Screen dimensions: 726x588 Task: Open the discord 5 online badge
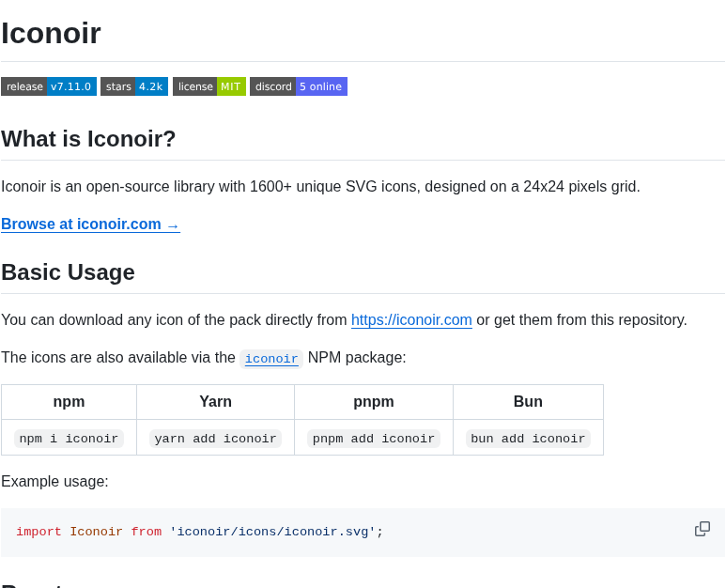(299, 86)
